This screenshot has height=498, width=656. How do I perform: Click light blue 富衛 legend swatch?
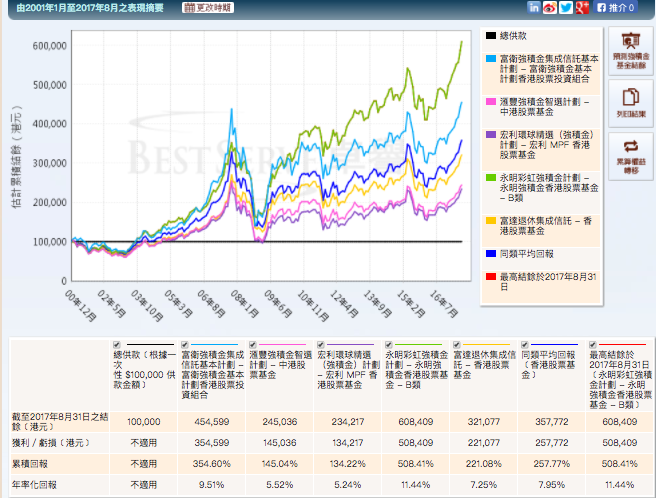491,59
